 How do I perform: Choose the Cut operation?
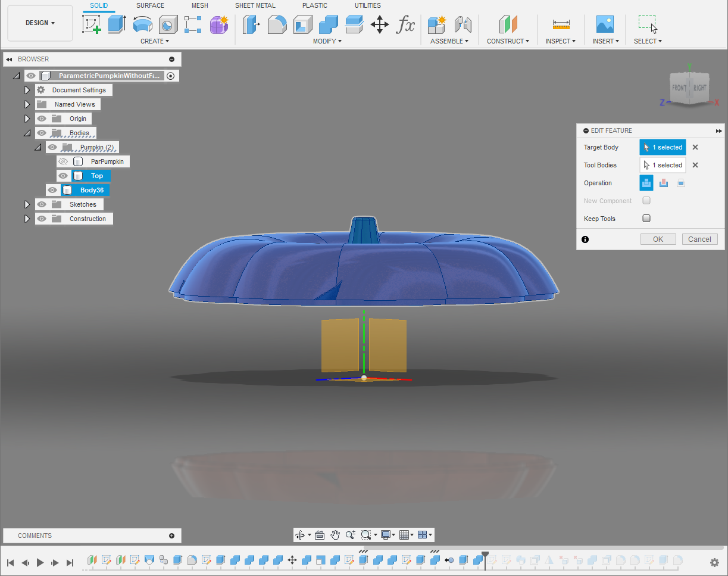click(x=664, y=183)
